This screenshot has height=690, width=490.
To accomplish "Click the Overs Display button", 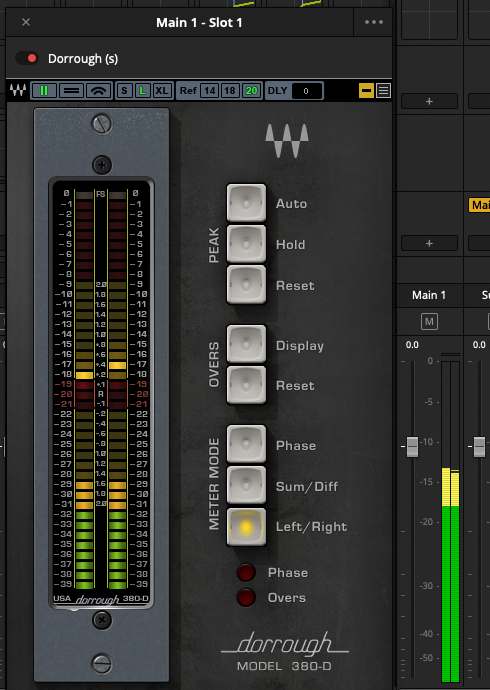I will 246,345.
